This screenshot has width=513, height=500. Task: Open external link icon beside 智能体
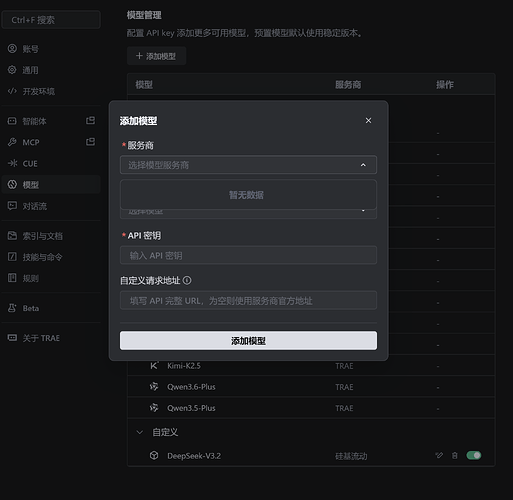[x=90, y=120]
